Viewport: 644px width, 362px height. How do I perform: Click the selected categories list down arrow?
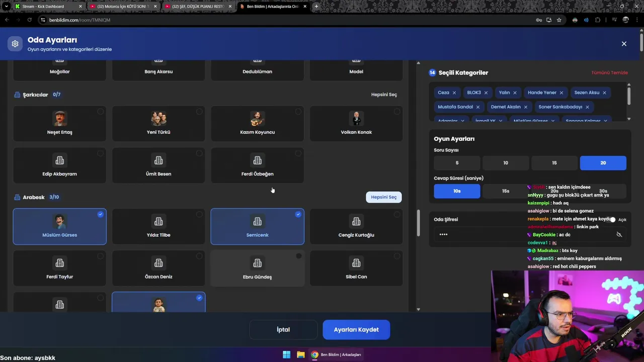(628, 119)
